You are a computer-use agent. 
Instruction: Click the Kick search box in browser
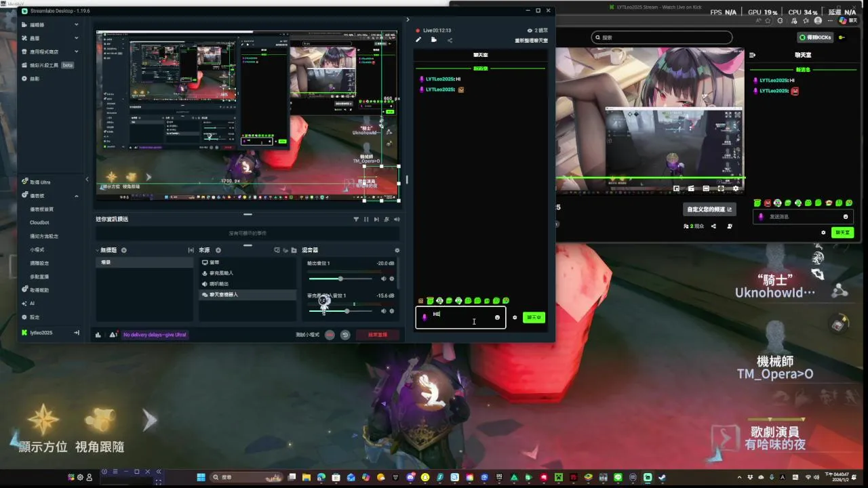pos(662,37)
